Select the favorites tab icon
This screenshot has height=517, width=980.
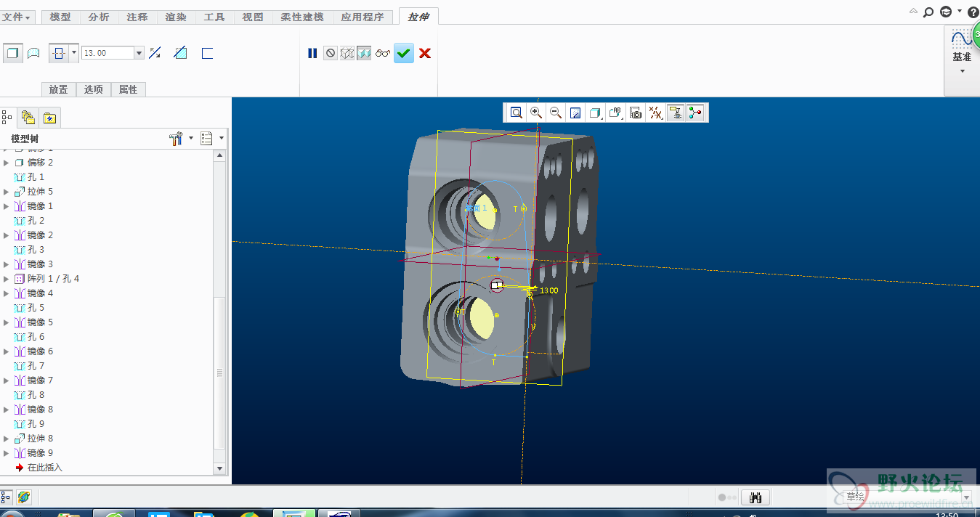tap(49, 117)
